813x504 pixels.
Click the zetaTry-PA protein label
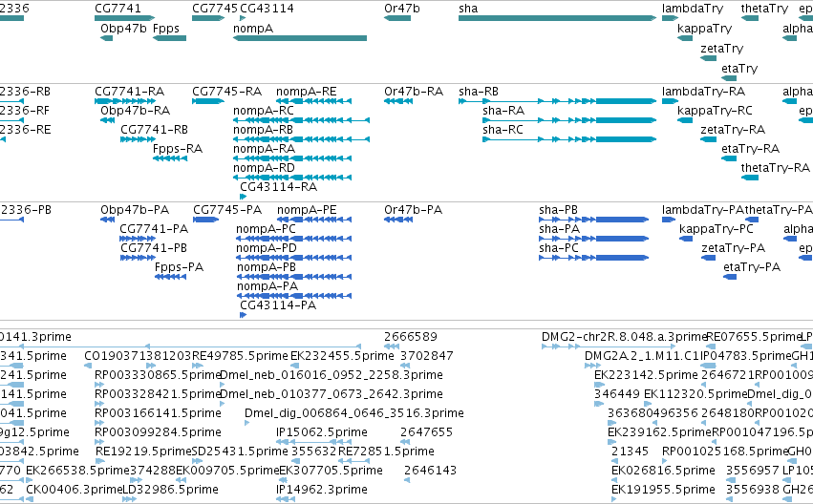pos(733,248)
